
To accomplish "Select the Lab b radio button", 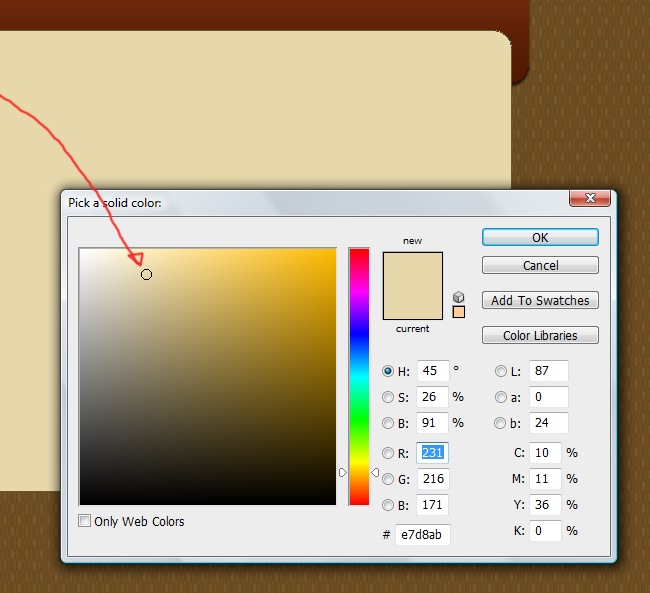I will coord(500,423).
